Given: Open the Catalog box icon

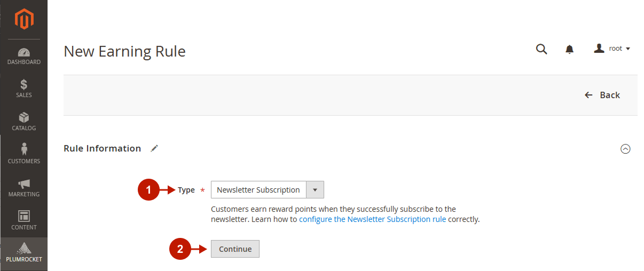Looking at the screenshot, I should coord(24,118).
